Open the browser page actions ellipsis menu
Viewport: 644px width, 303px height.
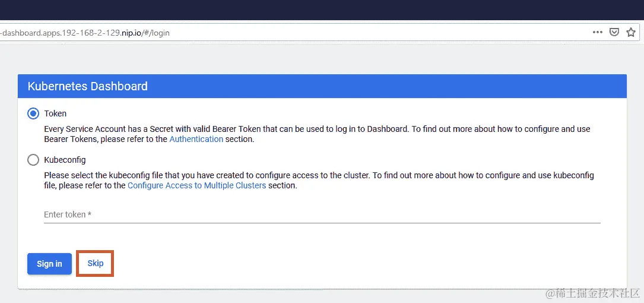[x=598, y=33]
